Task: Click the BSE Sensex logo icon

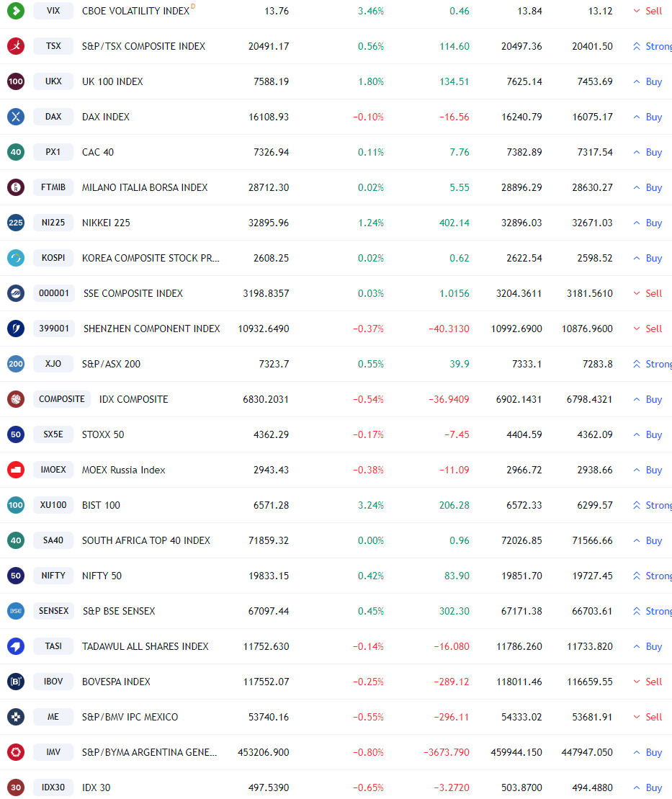Action: point(16,611)
